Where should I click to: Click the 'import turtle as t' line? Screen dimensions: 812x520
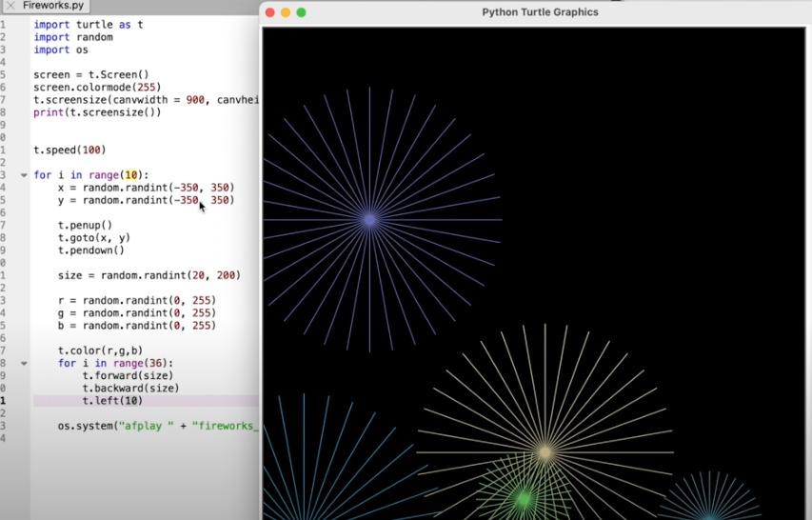89,25
